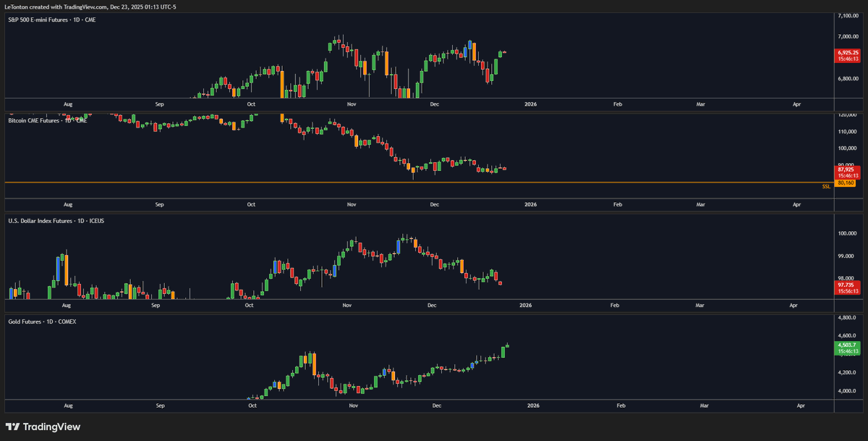
Task: Click Dec on the Gold Futures time axis
Action: (x=437, y=406)
